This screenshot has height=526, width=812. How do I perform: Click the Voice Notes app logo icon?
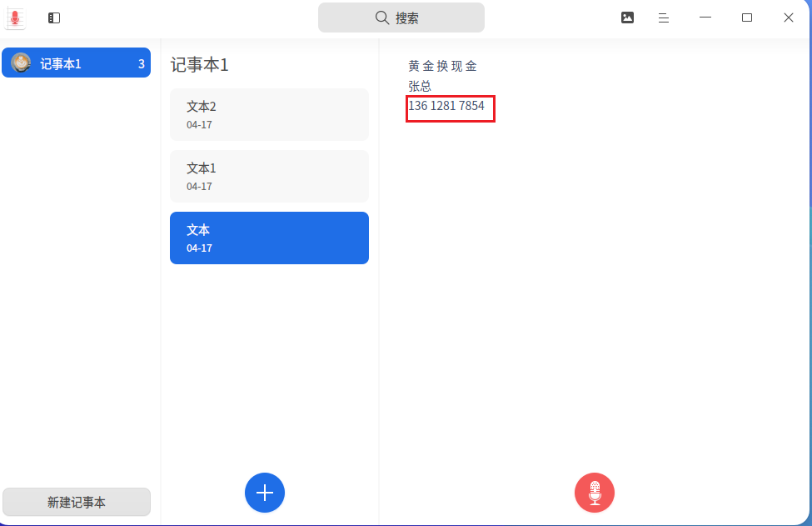(x=15, y=18)
